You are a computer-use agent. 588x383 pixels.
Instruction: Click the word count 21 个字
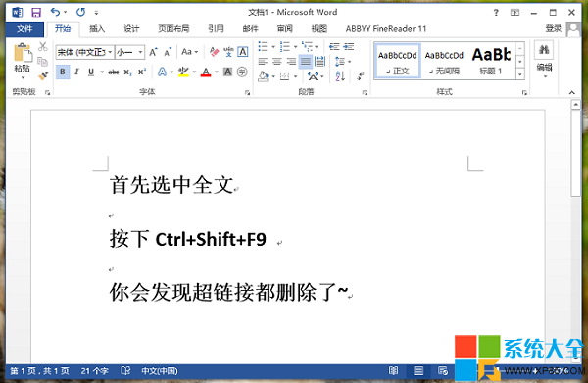[94, 371]
